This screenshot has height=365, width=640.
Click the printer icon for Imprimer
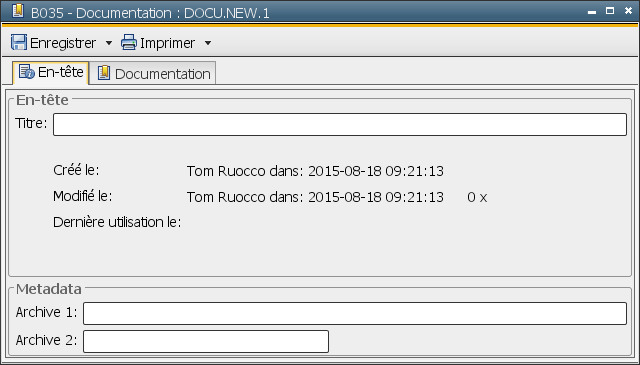point(129,42)
